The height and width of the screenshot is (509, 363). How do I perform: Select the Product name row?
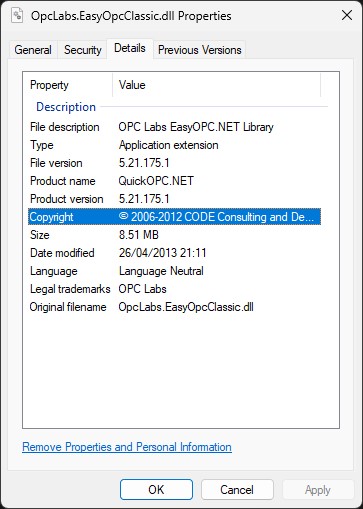174,181
